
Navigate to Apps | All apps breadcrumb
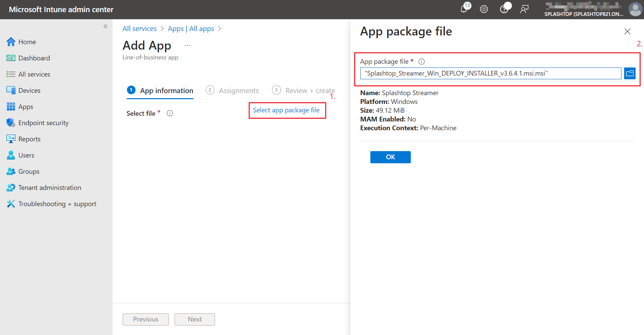click(x=191, y=28)
